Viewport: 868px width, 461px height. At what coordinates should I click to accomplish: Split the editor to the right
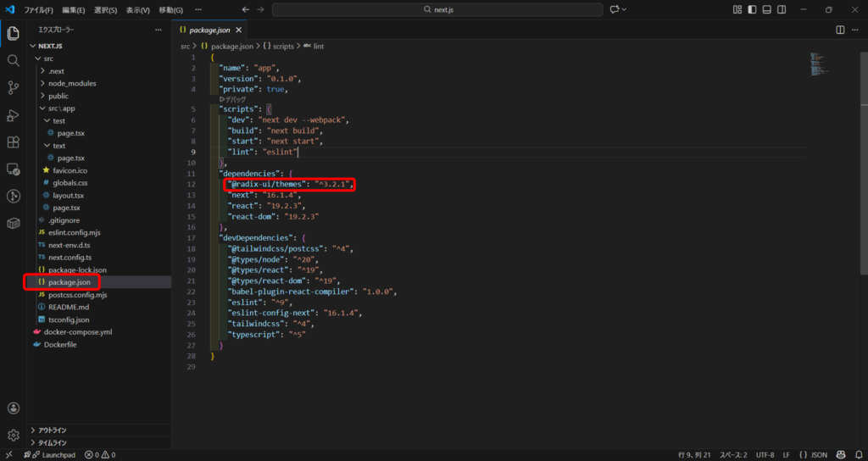840,30
